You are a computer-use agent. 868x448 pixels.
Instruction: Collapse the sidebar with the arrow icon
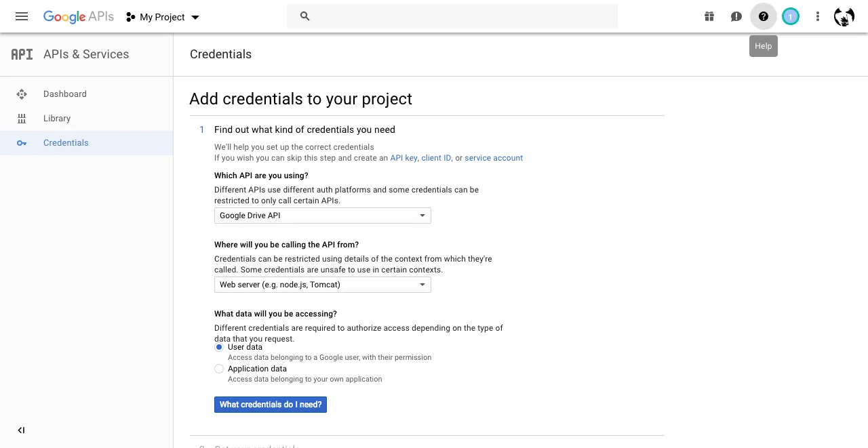[21, 430]
